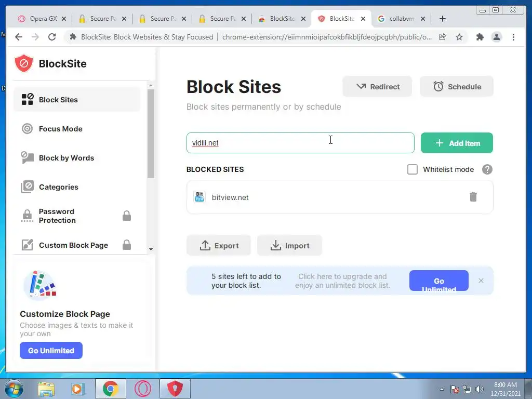The width and height of the screenshot is (532, 399).
Task: Click sidebar scrollbar up arrow
Action: click(151, 85)
